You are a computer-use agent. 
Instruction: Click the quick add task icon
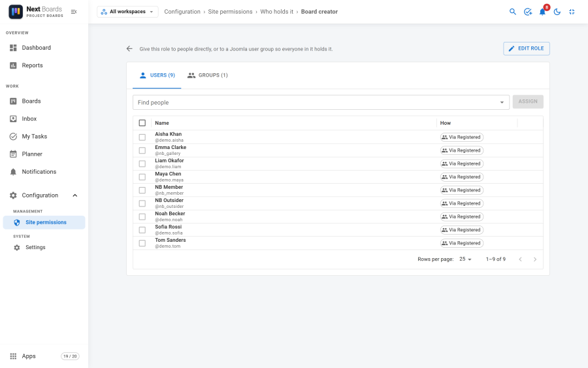(x=528, y=12)
